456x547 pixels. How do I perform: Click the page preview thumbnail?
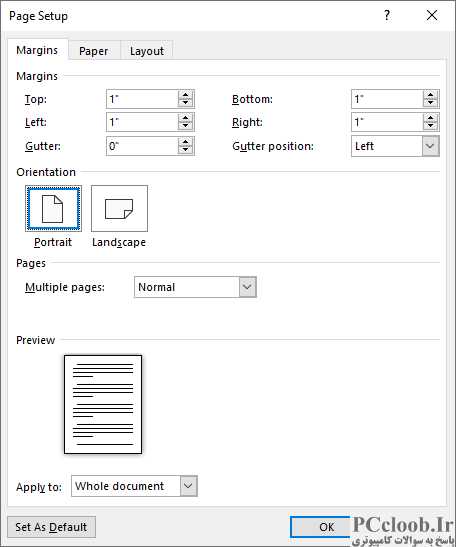[103, 404]
